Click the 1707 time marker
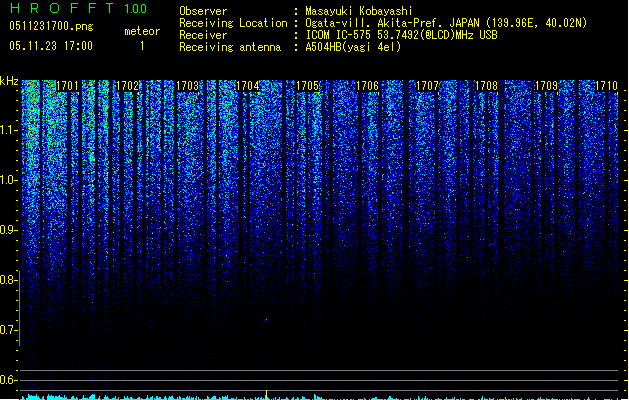The height and width of the screenshot is (400, 629). pyautogui.click(x=427, y=86)
